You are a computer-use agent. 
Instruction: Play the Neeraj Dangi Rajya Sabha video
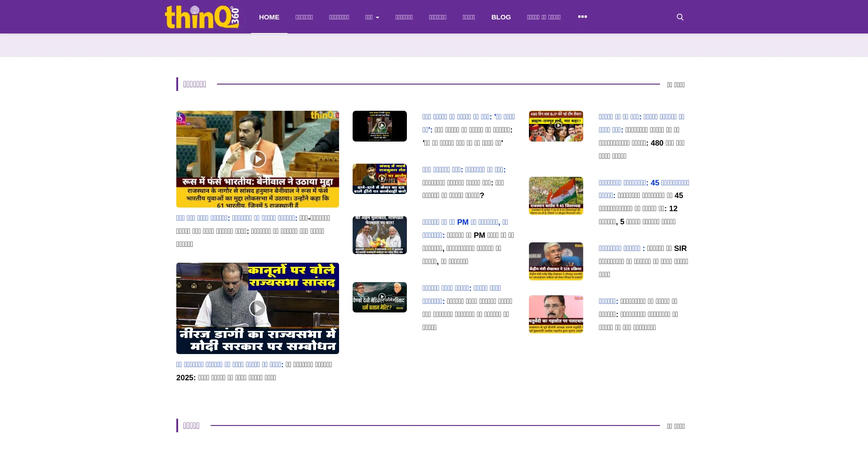click(258, 308)
